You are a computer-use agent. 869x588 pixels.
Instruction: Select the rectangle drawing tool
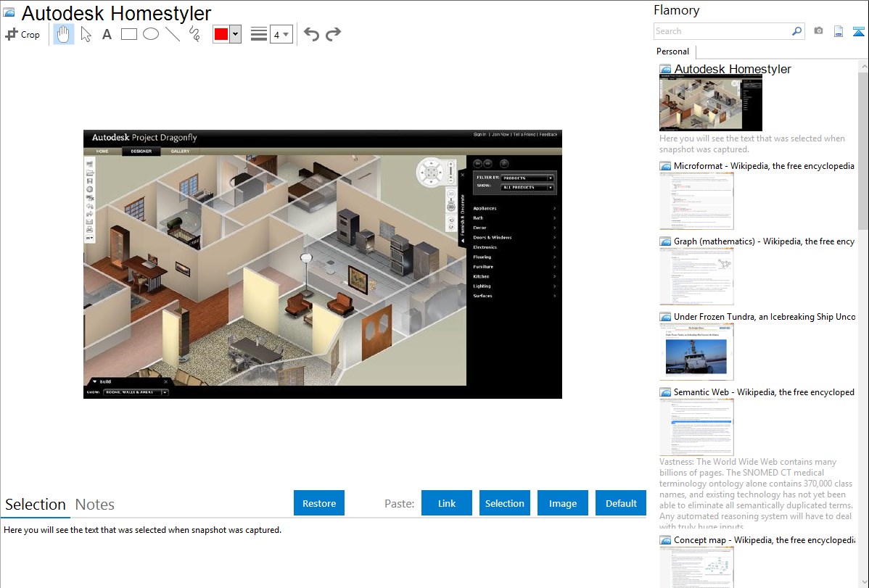tap(128, 34)
